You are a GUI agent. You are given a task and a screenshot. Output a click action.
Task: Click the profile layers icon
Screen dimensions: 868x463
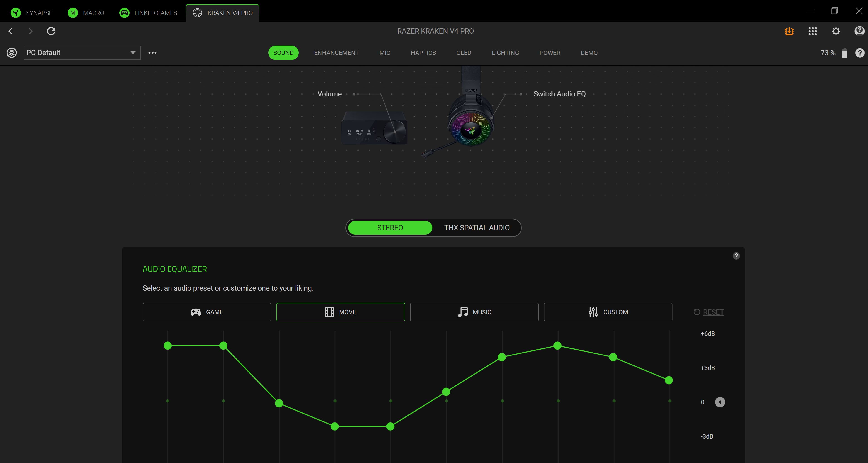coord(12,53)
